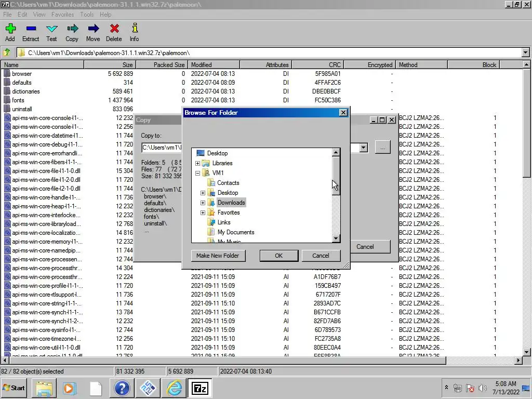Expand the Downloads tree node
The width and height of the screenshot is (532, 399).
click(203, 203)
